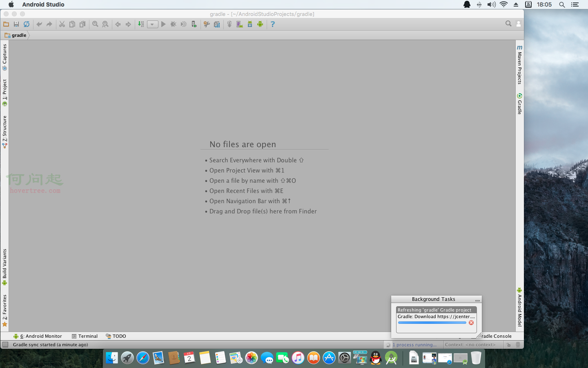Click Sync Project with Gradle Files icon
Image resolution: width=588 pixels, height=368 pixels.
pyautogui.click(x=229, y=24)
